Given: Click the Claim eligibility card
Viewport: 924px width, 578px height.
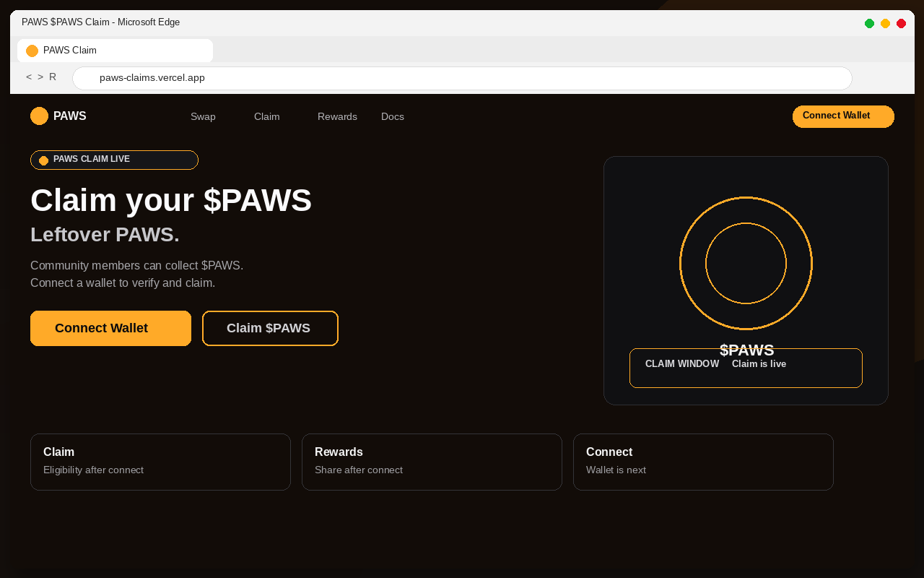Looking at the screenshot, I should 160,462.
